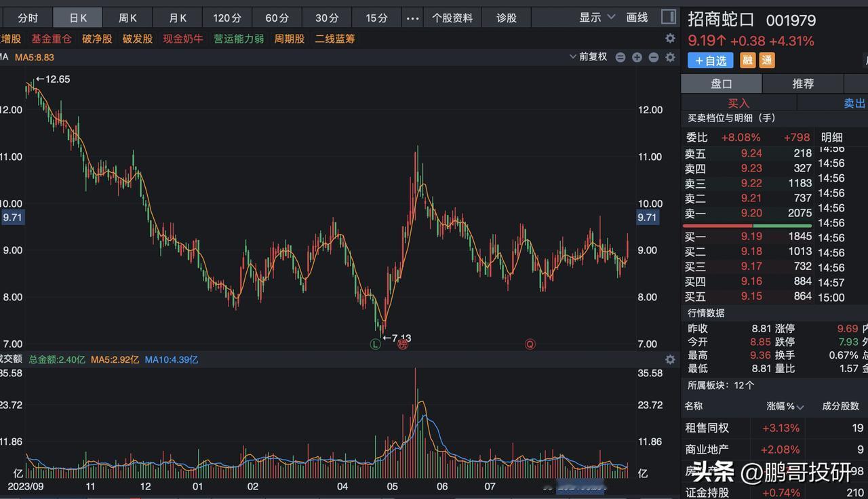
Task: Switch to the 分时 tab
Action: coord(28,18)
